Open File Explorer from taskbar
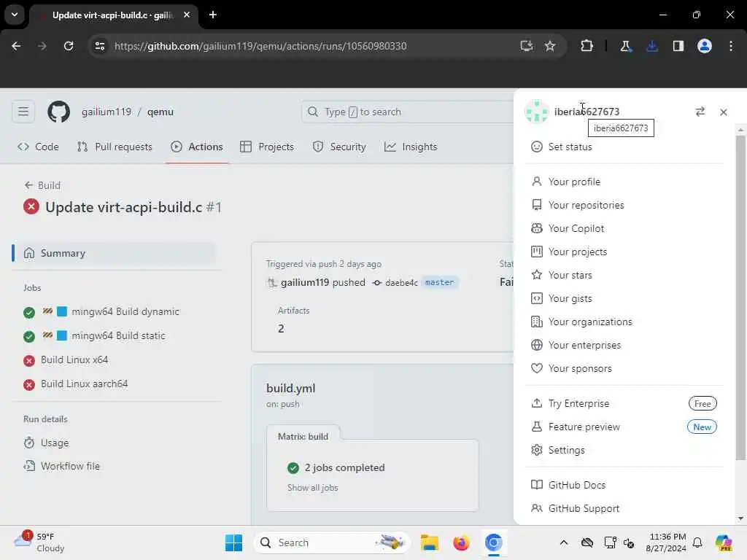Viewport: 747px width, 560px height. 429,542
